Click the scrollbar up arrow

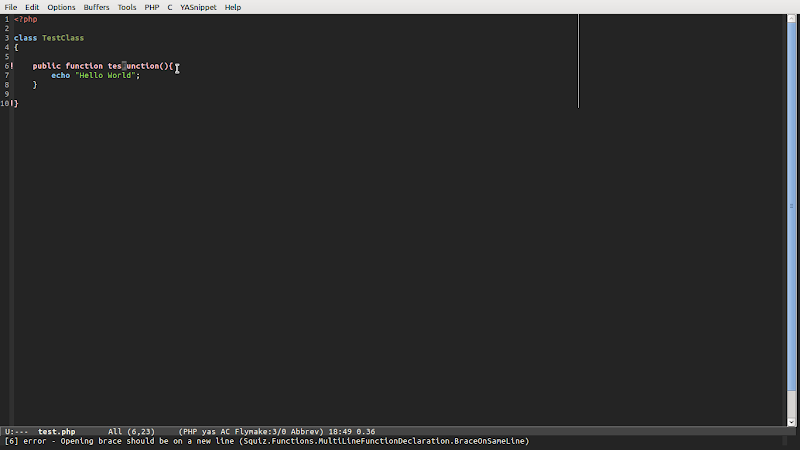pos(791,18)
